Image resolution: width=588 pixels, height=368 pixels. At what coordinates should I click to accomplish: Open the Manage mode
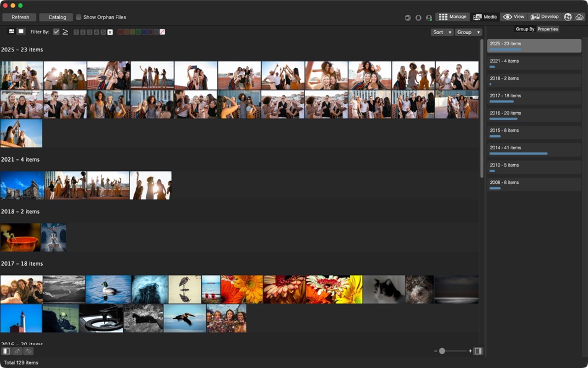click(452, 17)
